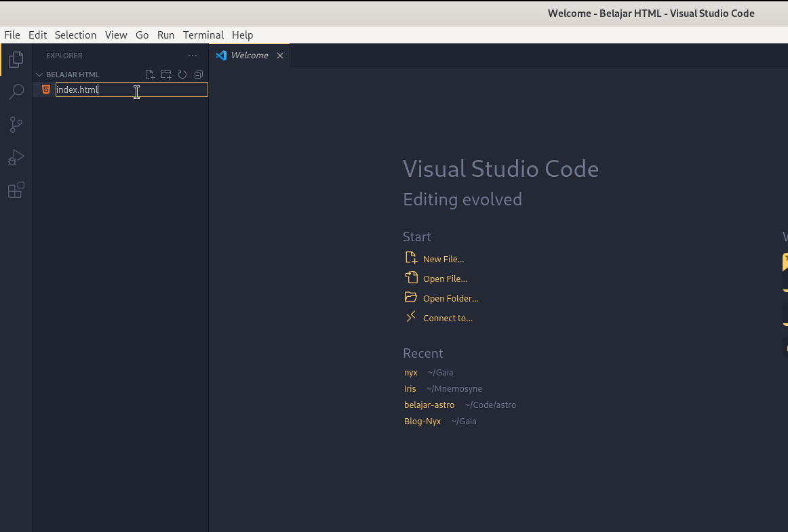Click the BELAJAR HTML section title
This screenshot has height=532, width=788.
point(73,75)
